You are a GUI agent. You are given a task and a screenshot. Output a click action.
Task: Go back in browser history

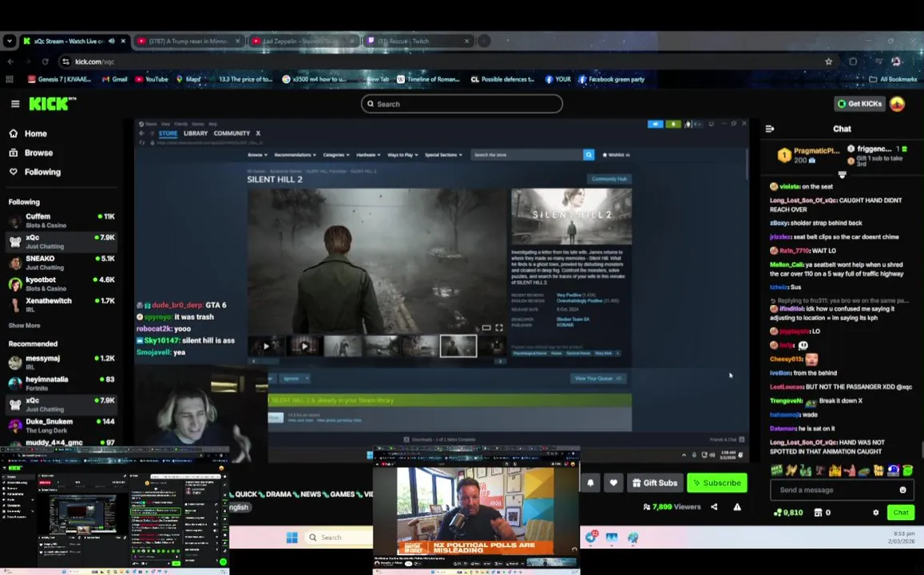(x=10, y=61)
